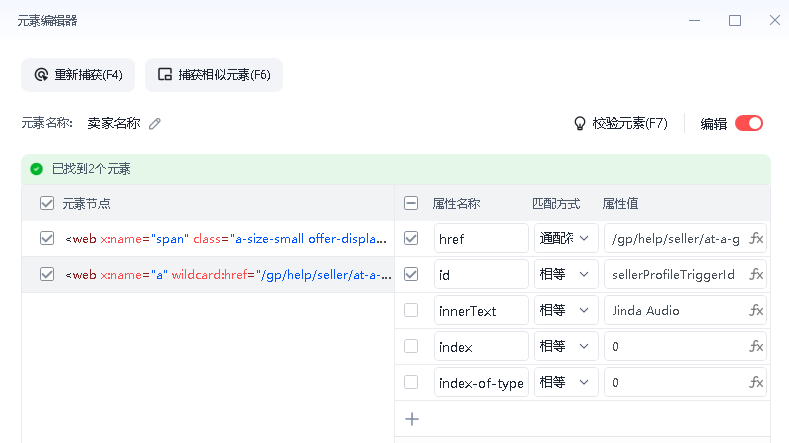Click the 校验元素(F7) lightbulb button
Image resolution: width=789 pixels, height=443 pixels.
coord(620,124)
